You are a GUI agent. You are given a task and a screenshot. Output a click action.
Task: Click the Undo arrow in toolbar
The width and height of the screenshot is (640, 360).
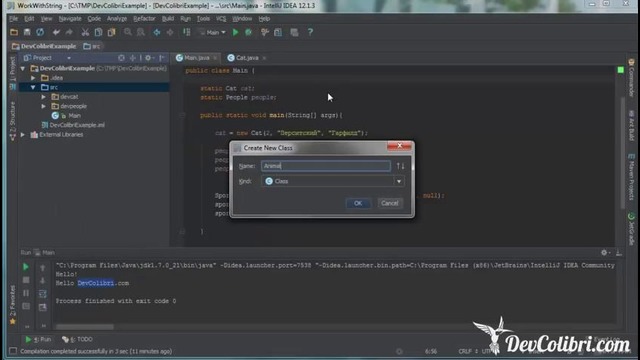(x=56, y=32)
